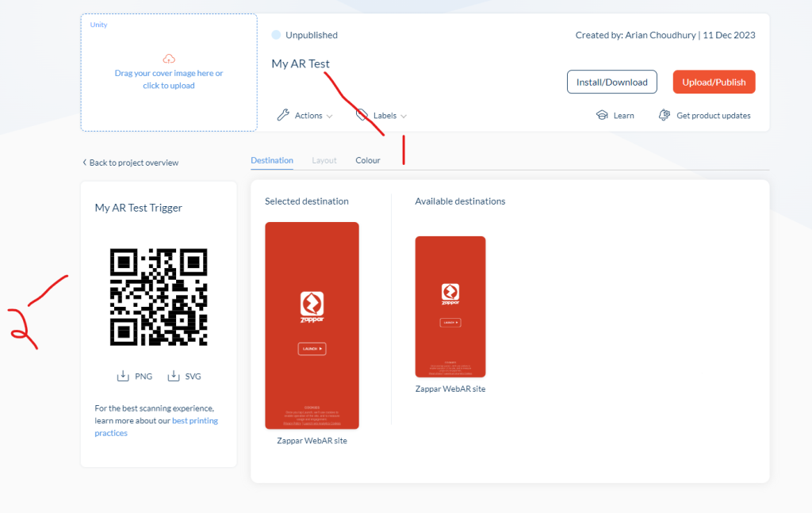Screen dimensions: 812x513
Task: Go back to project overview
Action: [133, 163]
